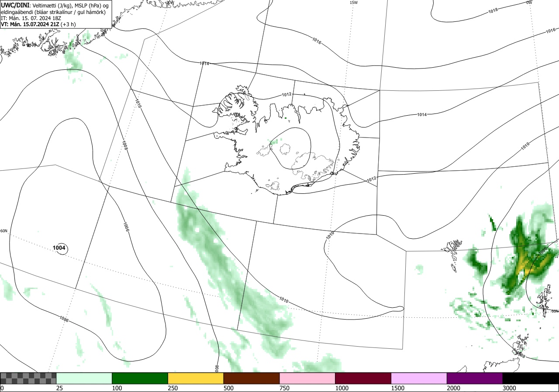This screenshot has width=559, height=392.
Task: Click the "15W" longitude label
Action: (x=354, y=2)
